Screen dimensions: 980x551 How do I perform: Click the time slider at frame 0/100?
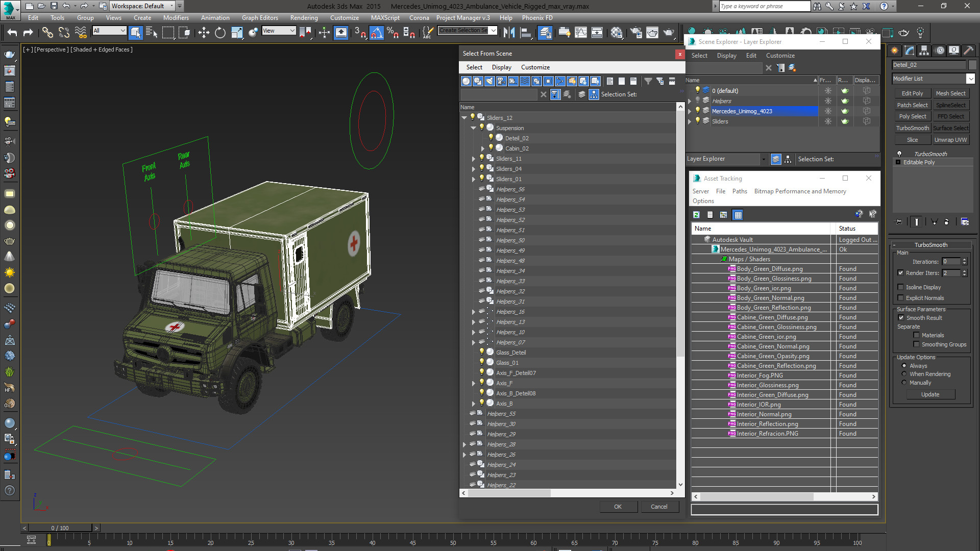pyautogui.click(x=60, y=528)
